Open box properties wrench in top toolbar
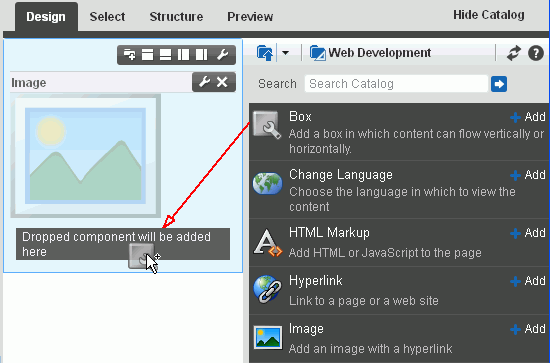The height and width of the screenshot is (363, 550). pos(222,55)
